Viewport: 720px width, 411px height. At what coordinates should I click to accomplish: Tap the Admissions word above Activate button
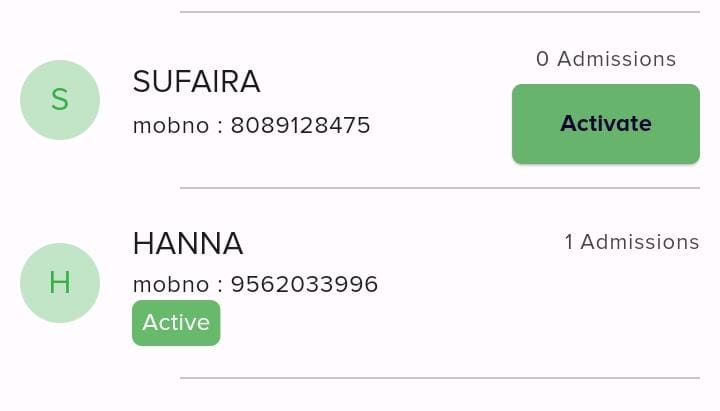tap(616, 59)
